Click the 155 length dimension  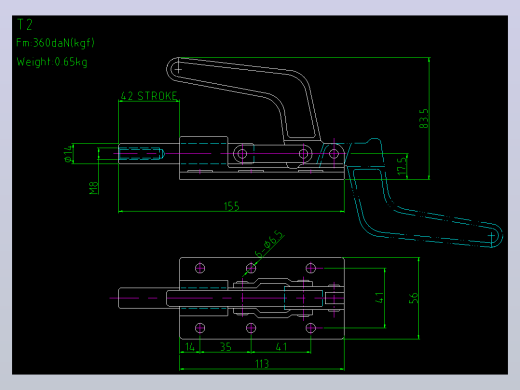[x=231, y=206]
